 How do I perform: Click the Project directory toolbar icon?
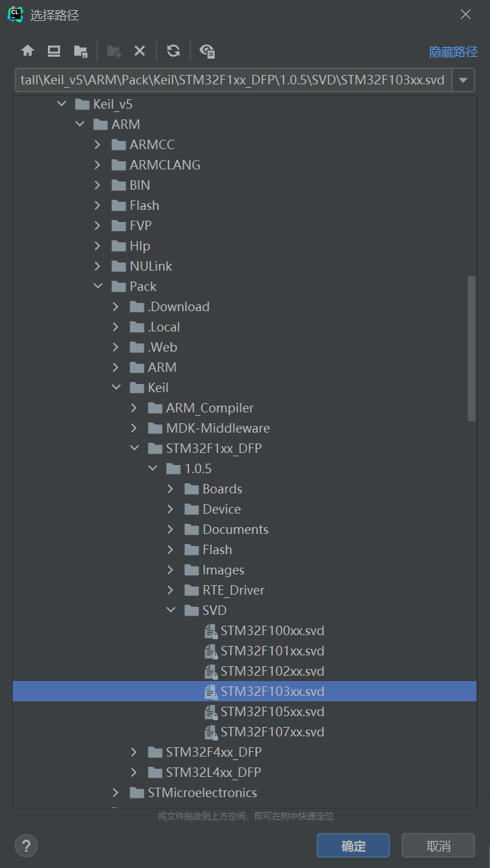click(x=80, y=51)
